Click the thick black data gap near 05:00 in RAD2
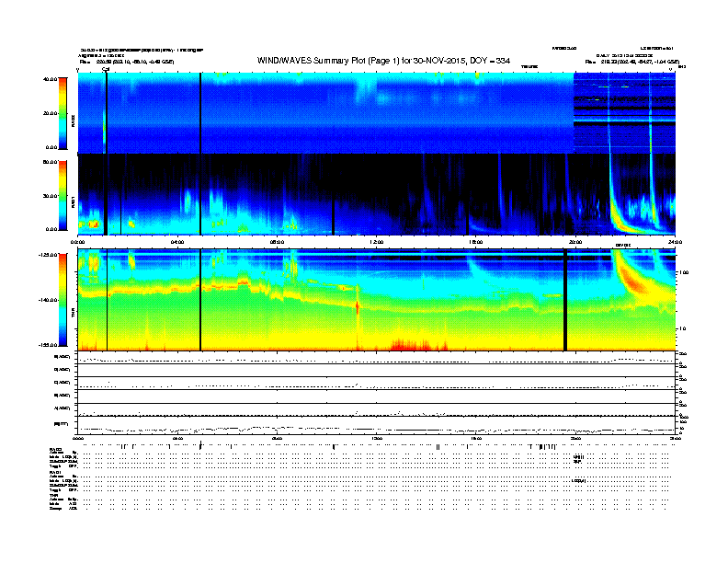The height and width of the screenshot is (563, 728). (x=200, y=113)
